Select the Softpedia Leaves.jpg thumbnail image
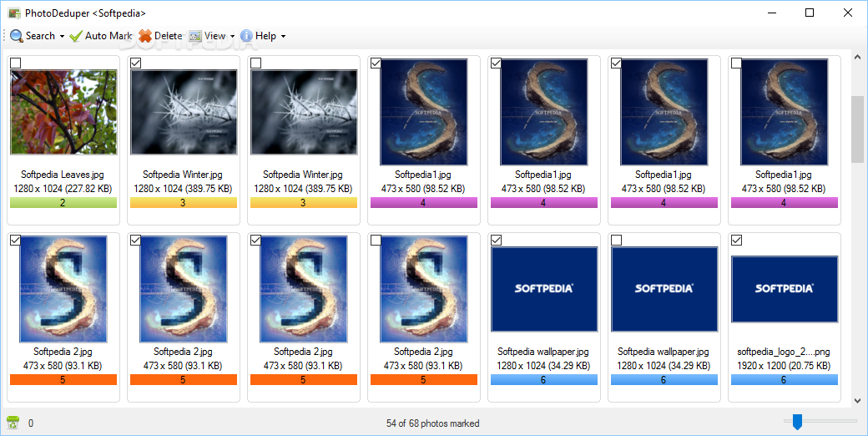Viewport: 868px width, 436px height. click(63, 112)
